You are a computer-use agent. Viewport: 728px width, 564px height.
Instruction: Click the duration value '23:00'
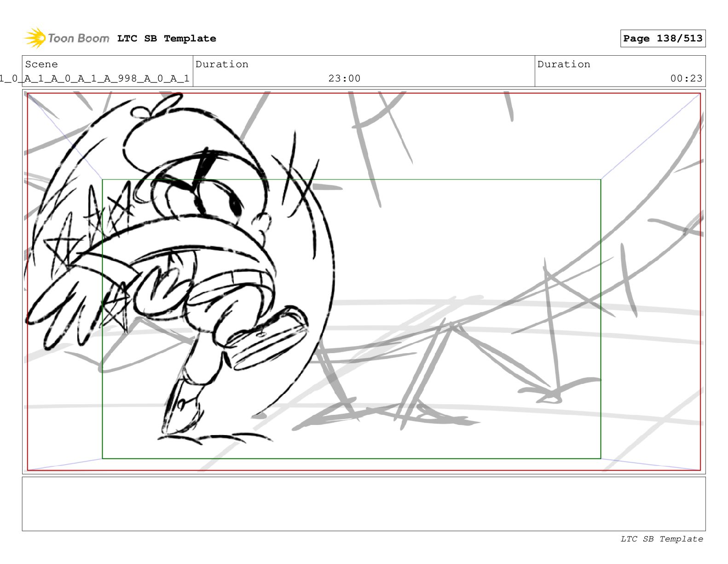[x=344, y=79]
